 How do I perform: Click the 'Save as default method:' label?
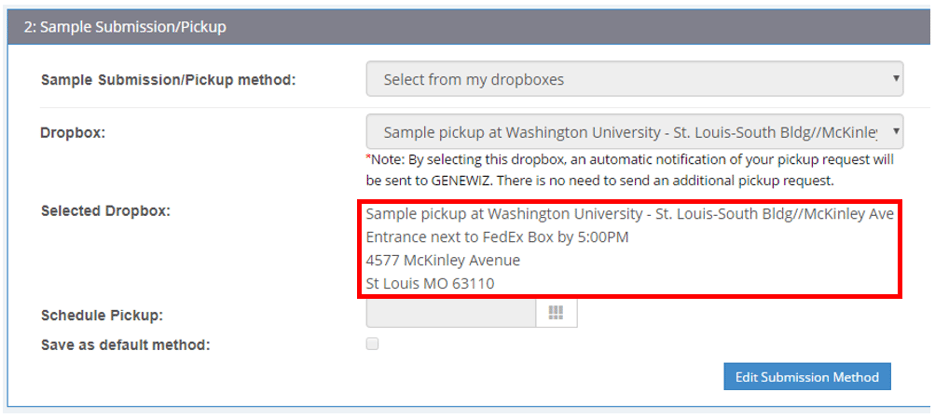pos(125,345)
